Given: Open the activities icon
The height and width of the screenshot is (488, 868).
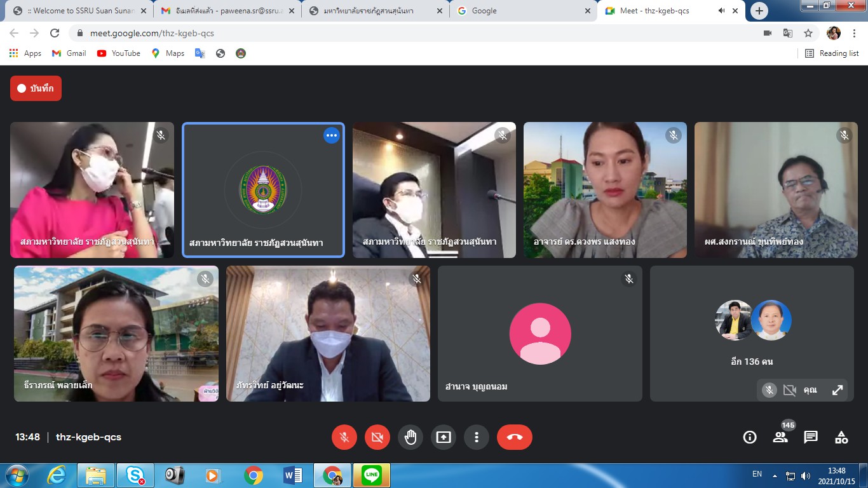Looking at the screenshot, I should click(x=841, y=437).
